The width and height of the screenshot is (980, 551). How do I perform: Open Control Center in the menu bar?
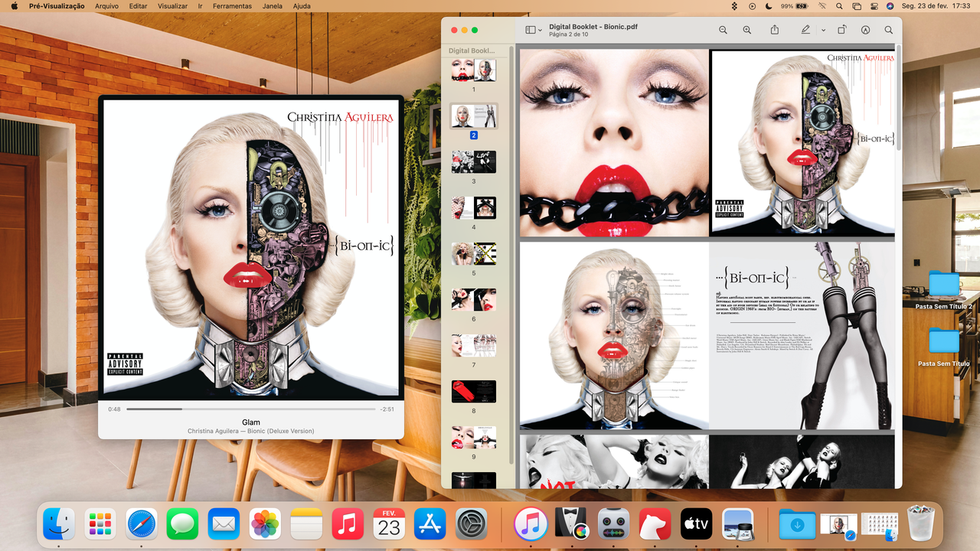coord(875,5)
